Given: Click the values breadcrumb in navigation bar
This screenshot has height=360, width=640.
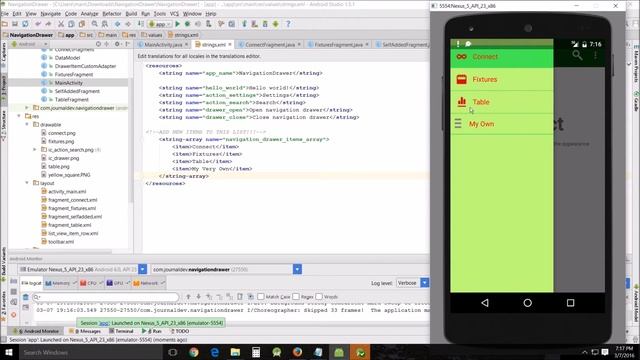Looking at the screenshot, I should [152, 35].
